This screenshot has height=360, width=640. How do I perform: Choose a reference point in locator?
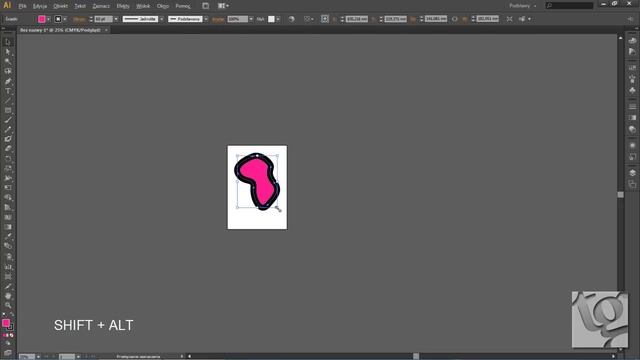(x=325, y=19)
